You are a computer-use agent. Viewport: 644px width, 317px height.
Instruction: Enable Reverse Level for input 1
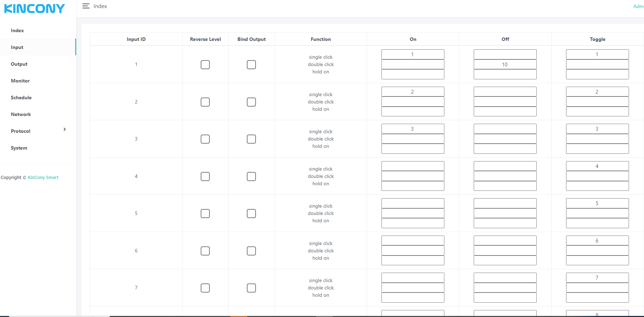[205, 65]
